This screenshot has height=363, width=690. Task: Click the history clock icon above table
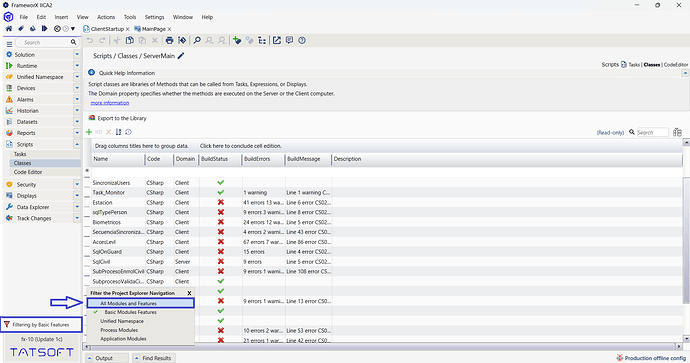point(128,132)
